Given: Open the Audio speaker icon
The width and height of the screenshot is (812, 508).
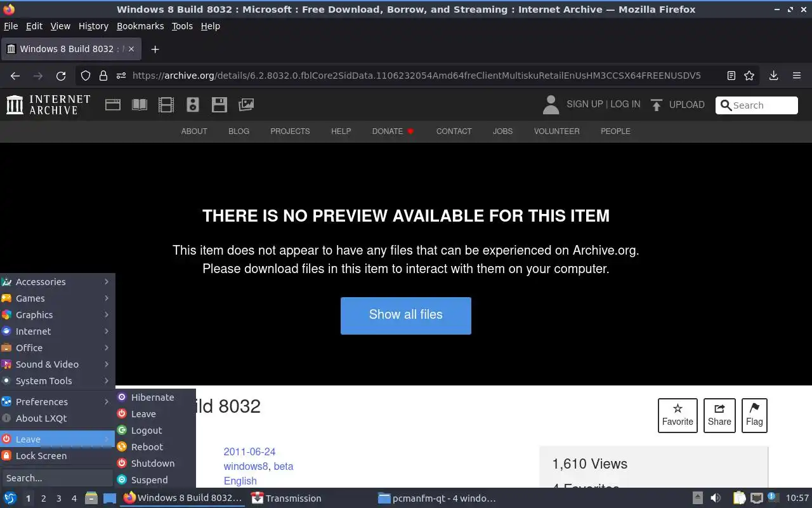Looking at the screenshot, I should point(193,105).
